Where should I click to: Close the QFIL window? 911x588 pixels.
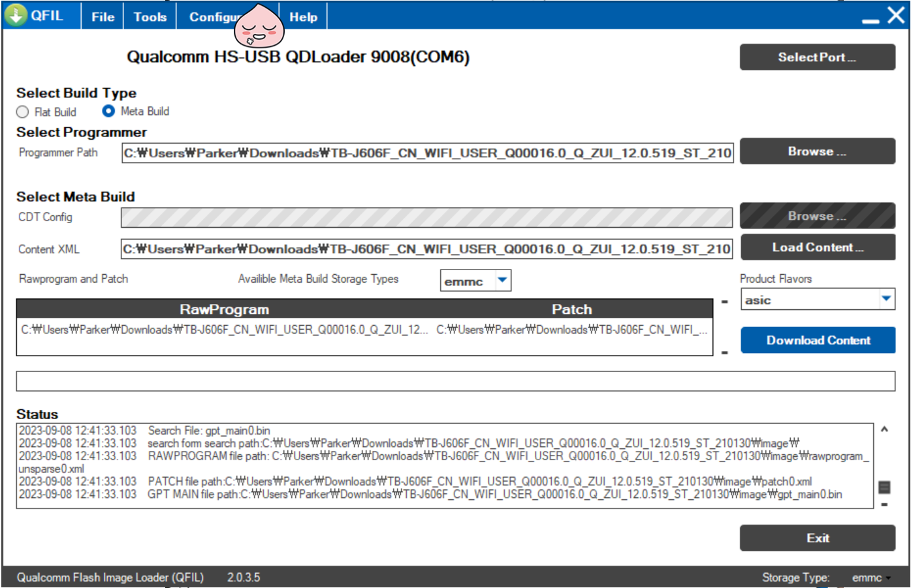[x=896, y=15]
